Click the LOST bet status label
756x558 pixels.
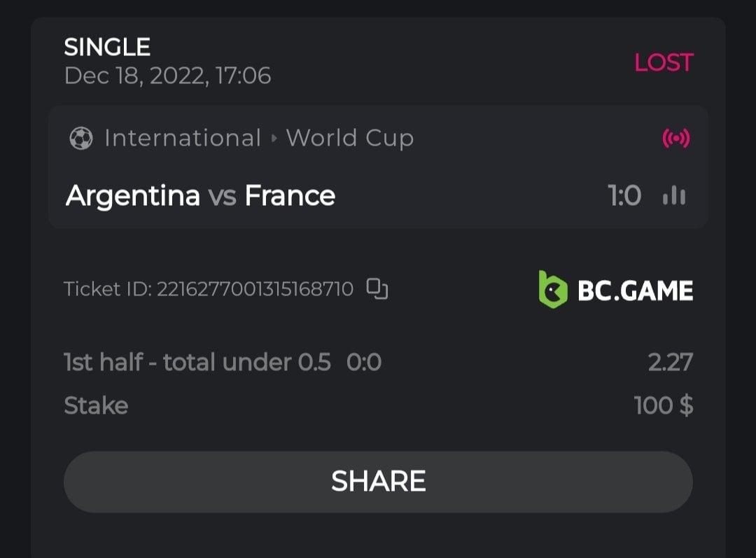664,63
